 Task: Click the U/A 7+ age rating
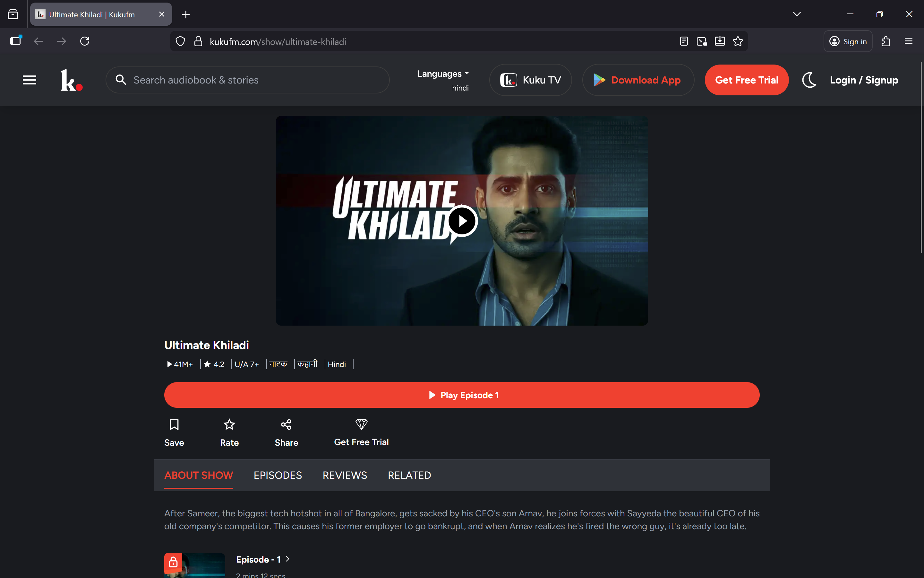[x=247, y=364]
